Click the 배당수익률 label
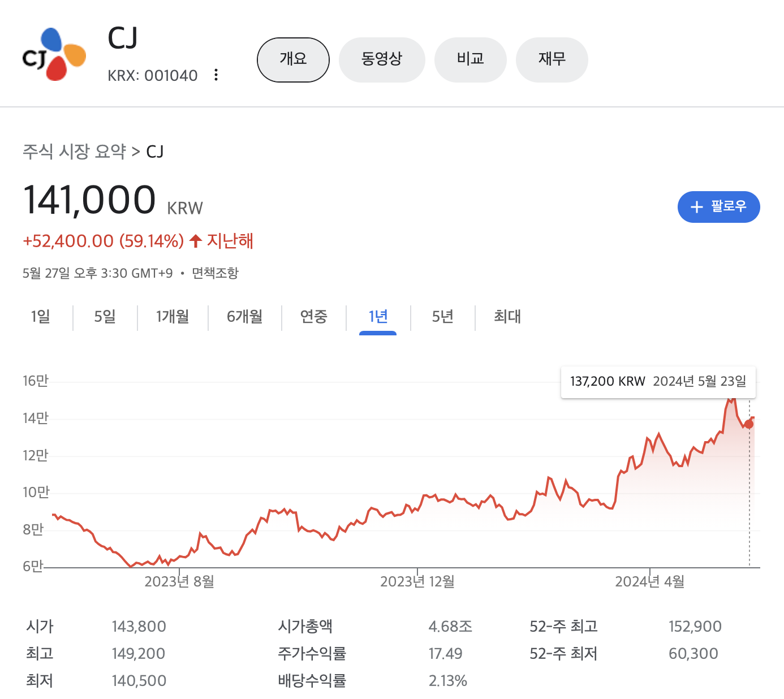This screenshot has width=784, height=699. pos(312,681)
